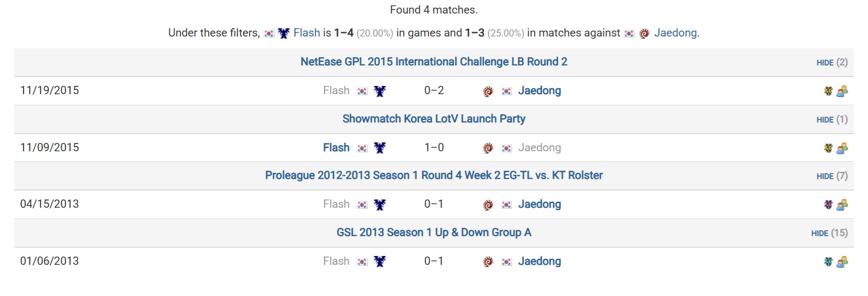Hide the Showmatch Korea LotV Launch Party group

coord(825,119)
